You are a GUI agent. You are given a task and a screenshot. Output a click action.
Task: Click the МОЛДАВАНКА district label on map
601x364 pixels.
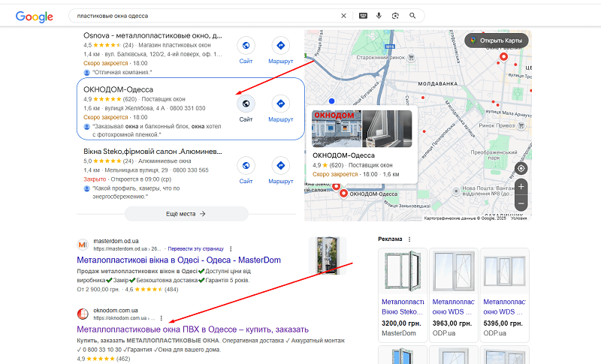click(438, 83)
